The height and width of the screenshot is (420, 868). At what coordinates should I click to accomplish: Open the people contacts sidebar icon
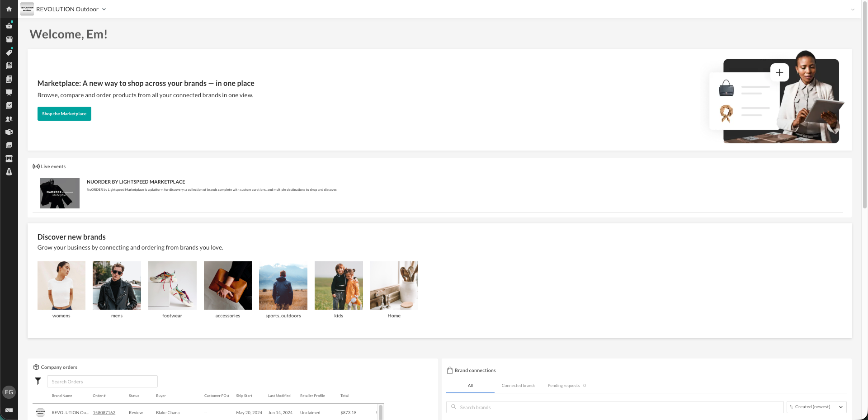pyautogui.click(x=9, y=119)
